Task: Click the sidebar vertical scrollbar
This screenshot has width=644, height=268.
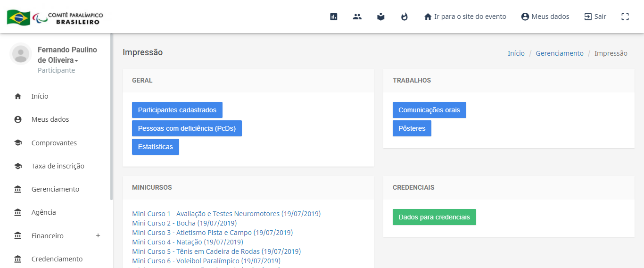Action: tap(111, 118)
